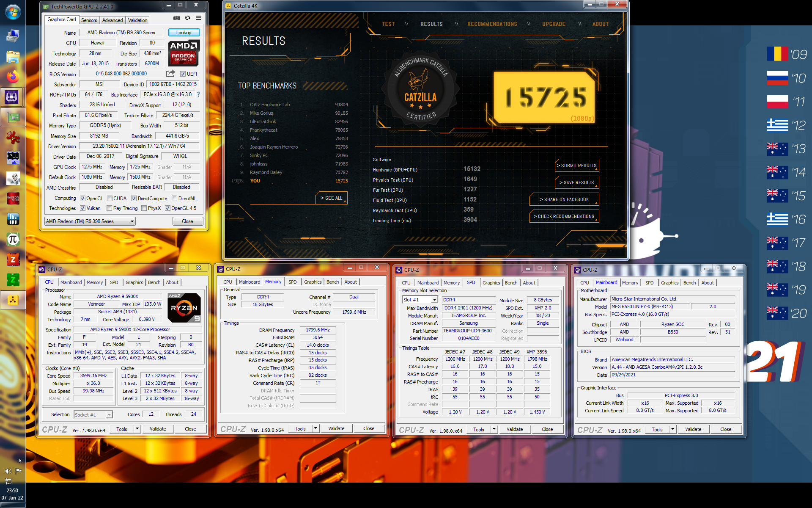Open the red cat 64 taskbar icon
This screenshot has width=812, height=508.
13,138
